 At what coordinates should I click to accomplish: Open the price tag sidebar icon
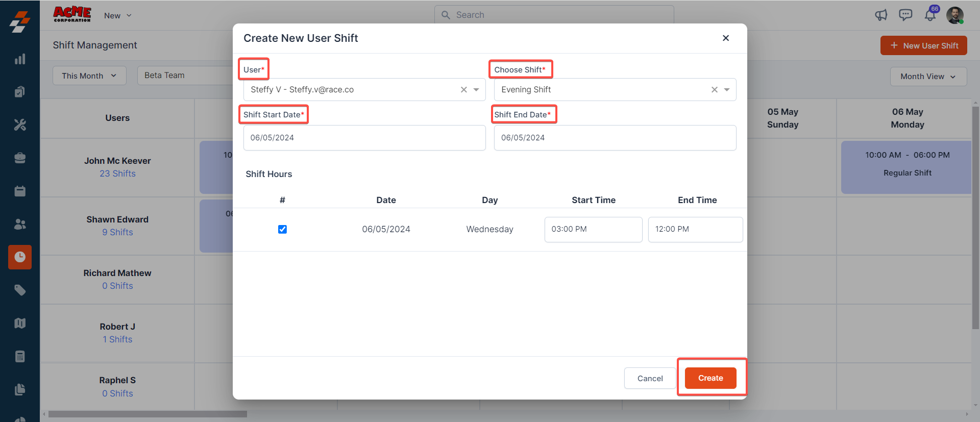click(x=20, y=290)
